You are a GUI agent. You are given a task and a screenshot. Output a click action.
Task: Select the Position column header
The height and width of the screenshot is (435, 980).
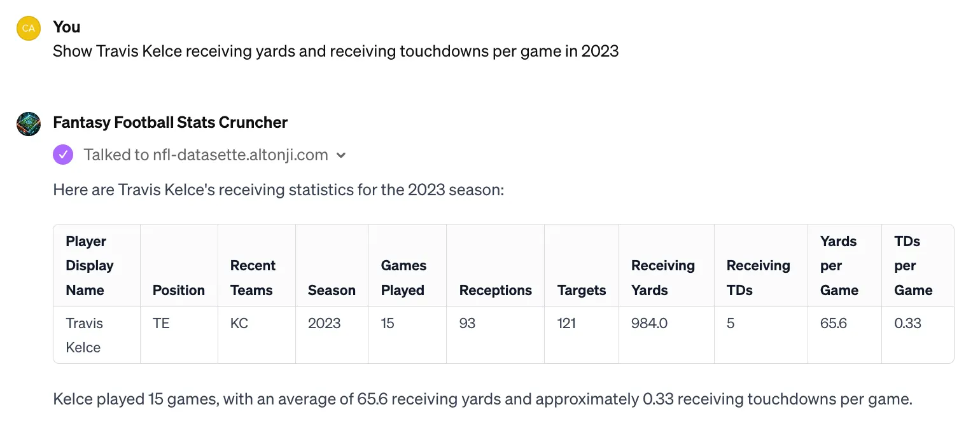[179, 290]
